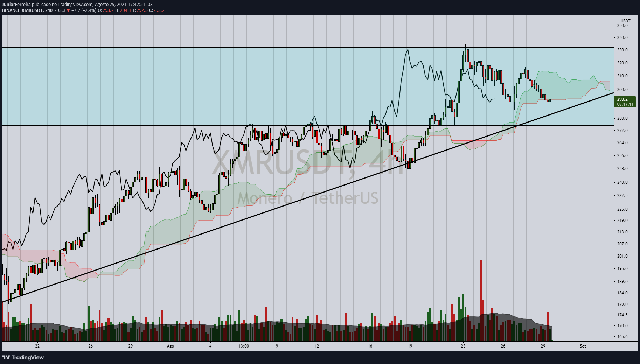Click the 184.0 price axis label
Screen dimensions: 640x364
tap(622, 293)
